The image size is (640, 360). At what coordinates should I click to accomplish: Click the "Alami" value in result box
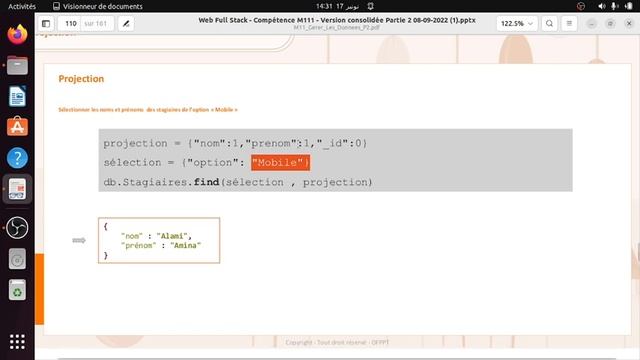click(x=172, y=236)
